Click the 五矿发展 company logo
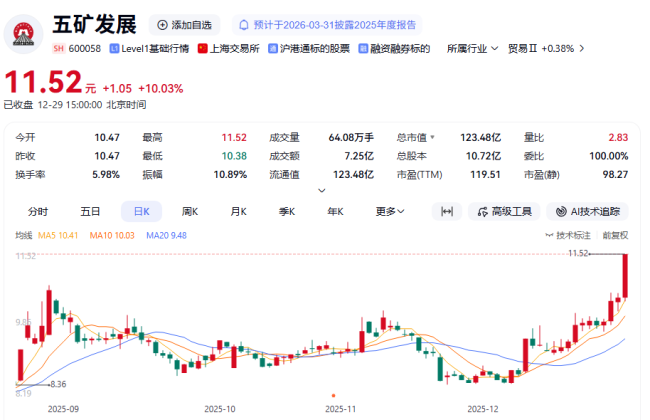This screenshot has height=420, width=650. click(x=24, y=34)
